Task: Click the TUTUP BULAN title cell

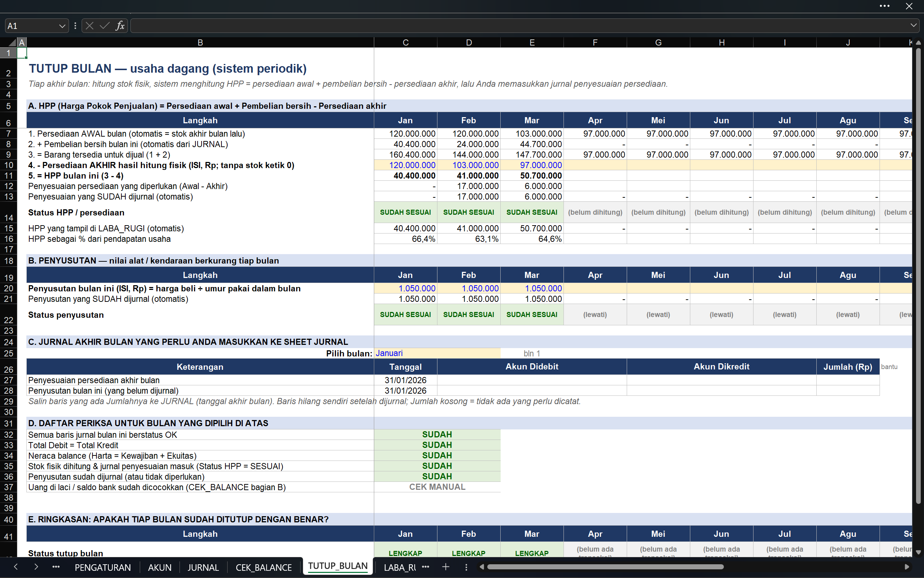Action: click(200, 68)
